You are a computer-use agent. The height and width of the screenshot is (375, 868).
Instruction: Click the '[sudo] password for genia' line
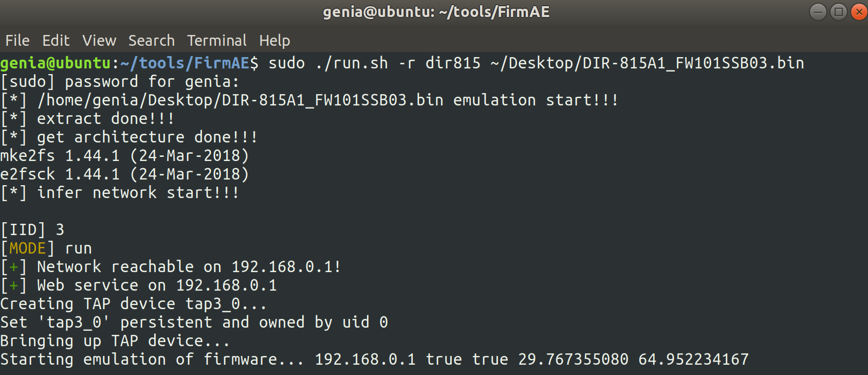click(x=120, y=82)
